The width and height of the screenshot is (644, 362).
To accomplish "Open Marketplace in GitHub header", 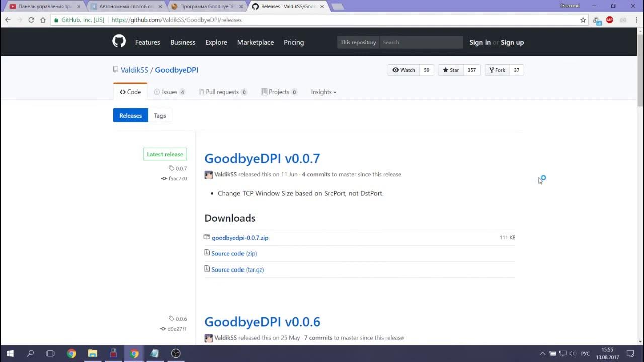I will (256, 42).
